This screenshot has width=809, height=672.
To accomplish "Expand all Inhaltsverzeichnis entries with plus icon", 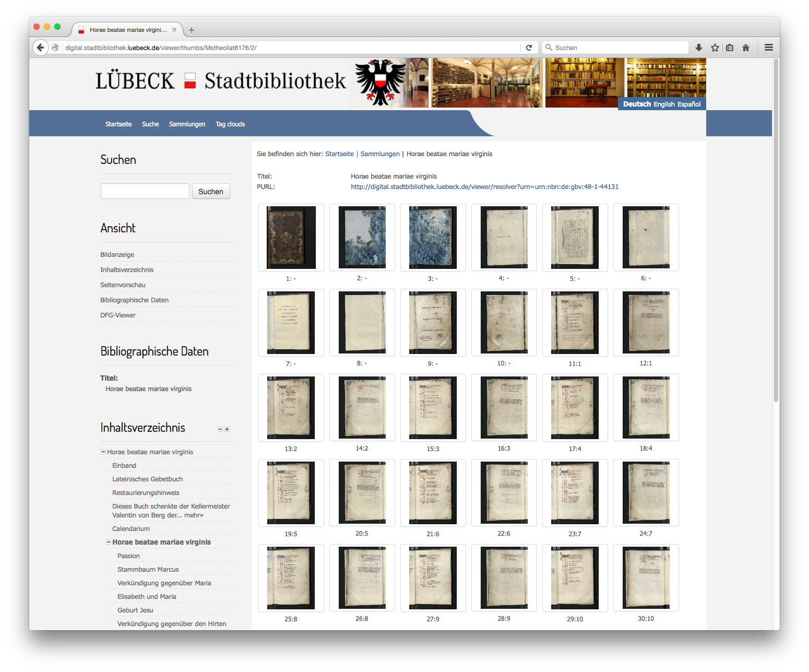I will (227, 429).
